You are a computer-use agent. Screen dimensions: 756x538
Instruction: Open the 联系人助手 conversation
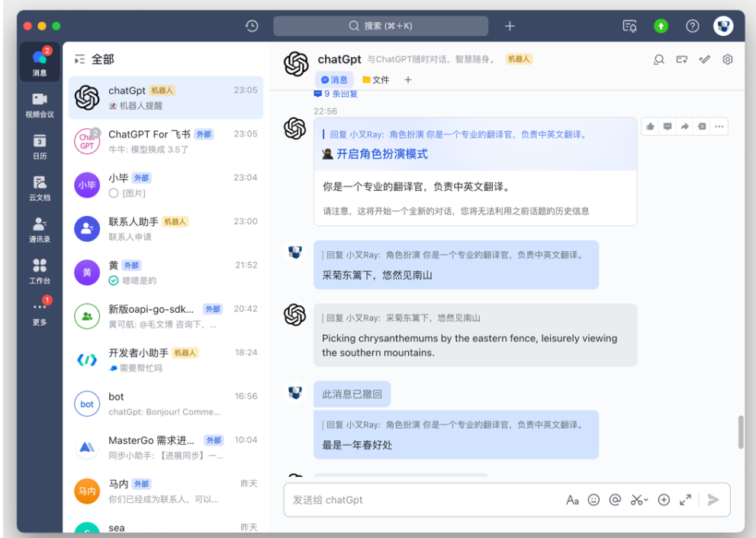[x=166, y=229]
